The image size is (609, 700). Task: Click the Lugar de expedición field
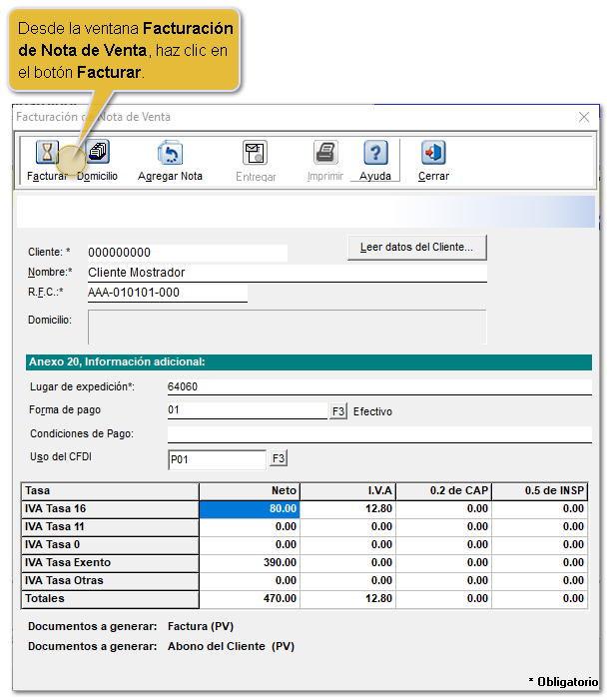point(379,386)
